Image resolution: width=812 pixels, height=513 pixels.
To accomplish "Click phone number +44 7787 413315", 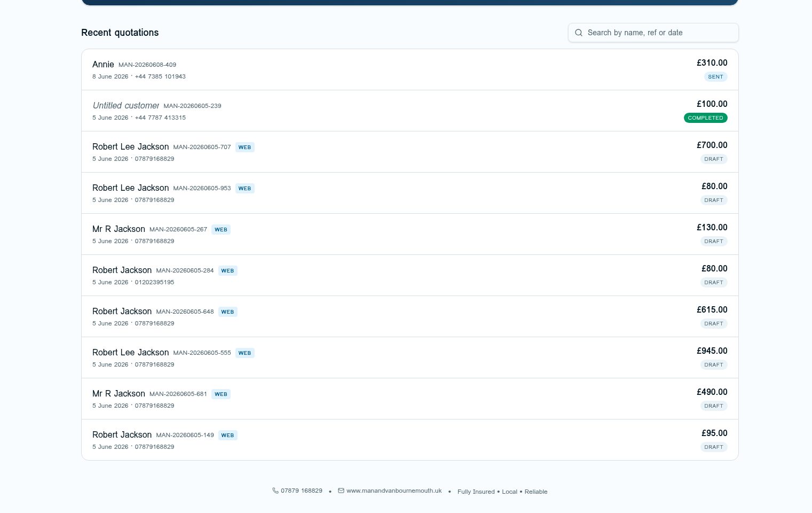I will [x=160, y=118].
